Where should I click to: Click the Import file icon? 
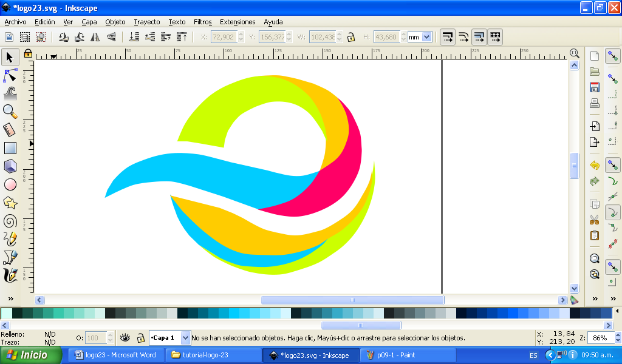[594, 126]
